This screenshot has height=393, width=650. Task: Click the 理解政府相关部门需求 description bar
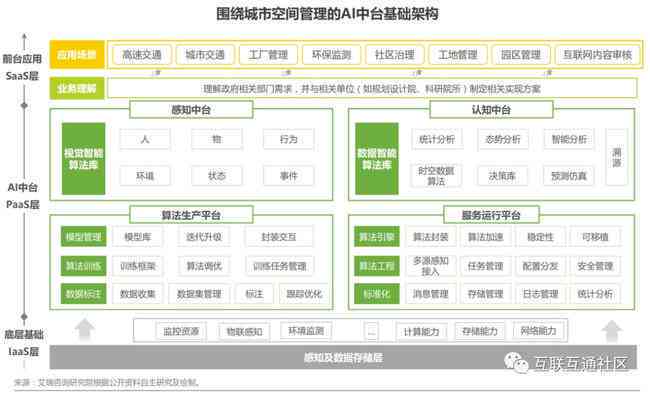tap(372, 88)
